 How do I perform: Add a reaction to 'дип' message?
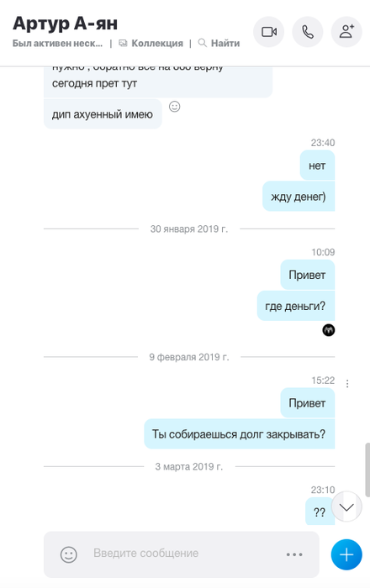(175, 107)
